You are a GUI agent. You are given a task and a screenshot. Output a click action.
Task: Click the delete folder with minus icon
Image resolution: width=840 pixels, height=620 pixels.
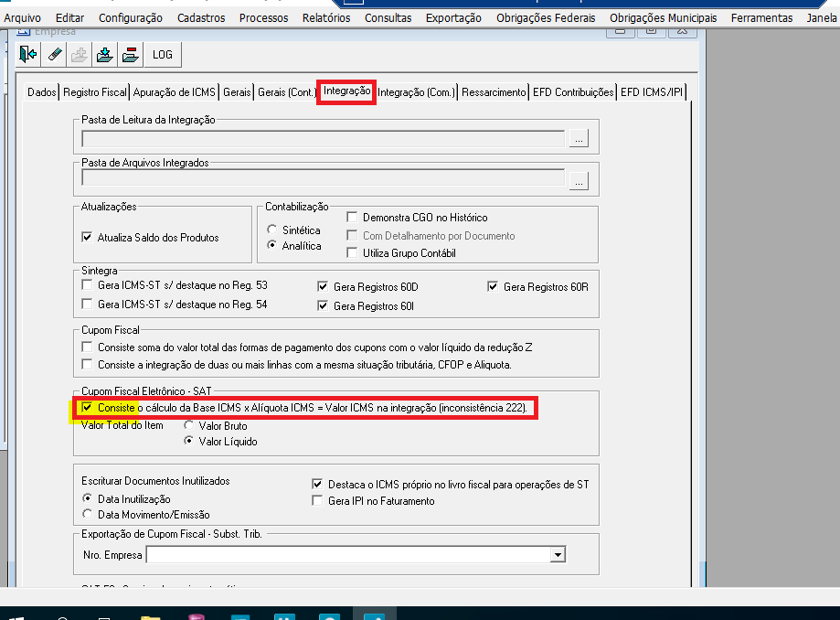[130, 55]
